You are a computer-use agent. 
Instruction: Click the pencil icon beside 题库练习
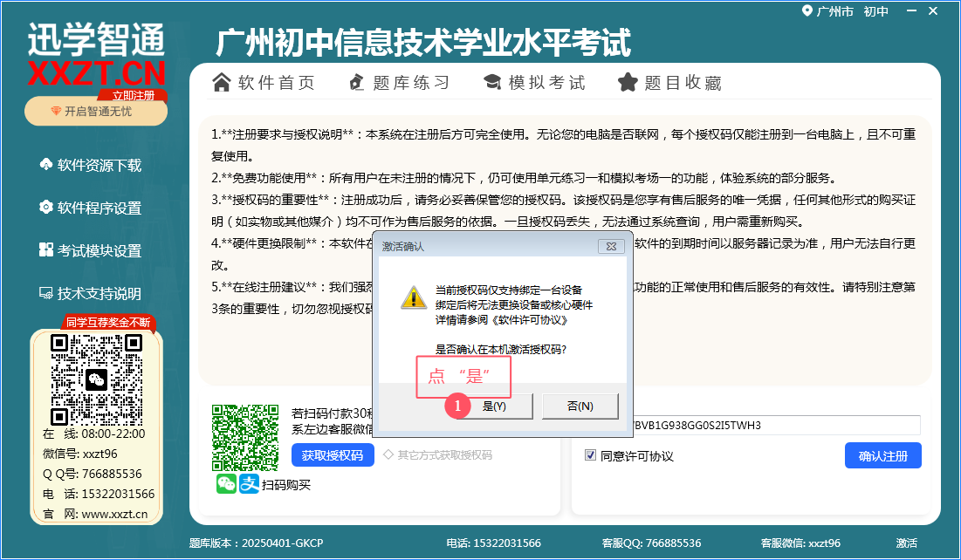tap(357, 82)
